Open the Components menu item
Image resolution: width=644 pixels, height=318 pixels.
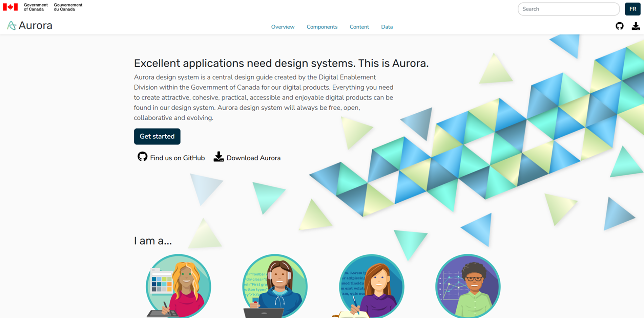pyautogui.click(x=322, y=27)
